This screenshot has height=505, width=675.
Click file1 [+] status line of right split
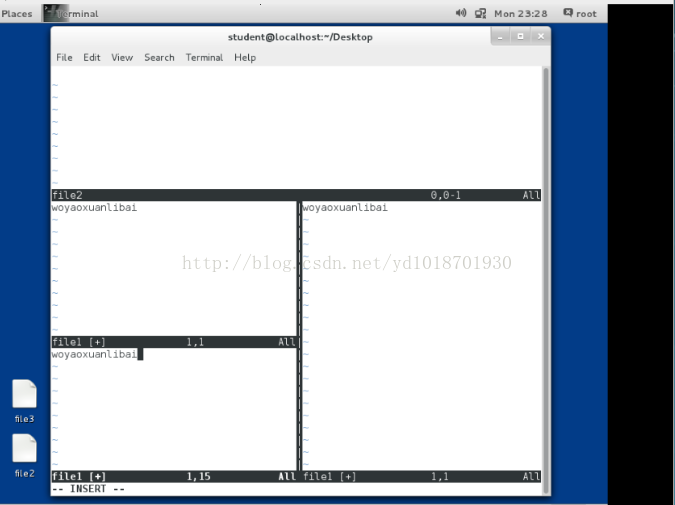pyautogui.click(x=421, y=476)
